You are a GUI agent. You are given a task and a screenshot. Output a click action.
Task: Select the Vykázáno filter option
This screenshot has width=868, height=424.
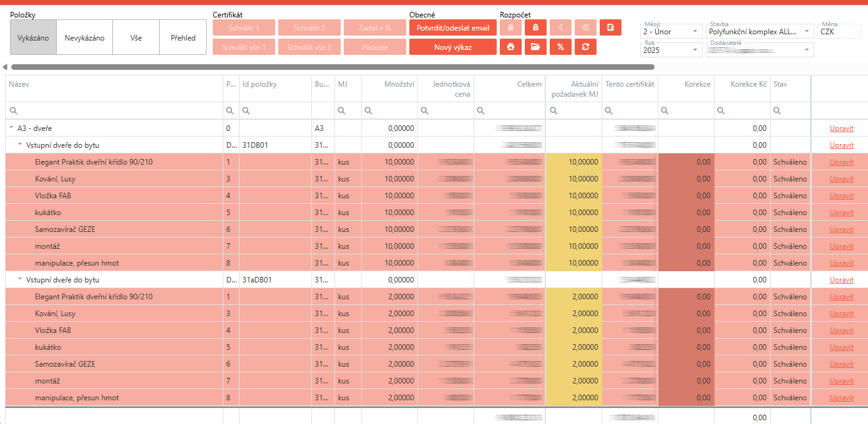click(x=33, y=37)
